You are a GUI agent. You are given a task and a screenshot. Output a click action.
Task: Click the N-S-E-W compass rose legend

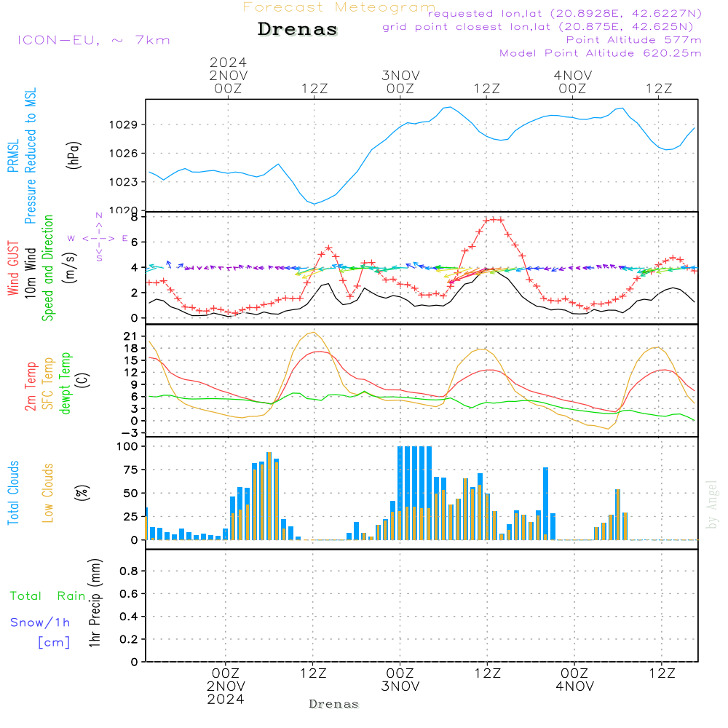(x=98, y=238)
